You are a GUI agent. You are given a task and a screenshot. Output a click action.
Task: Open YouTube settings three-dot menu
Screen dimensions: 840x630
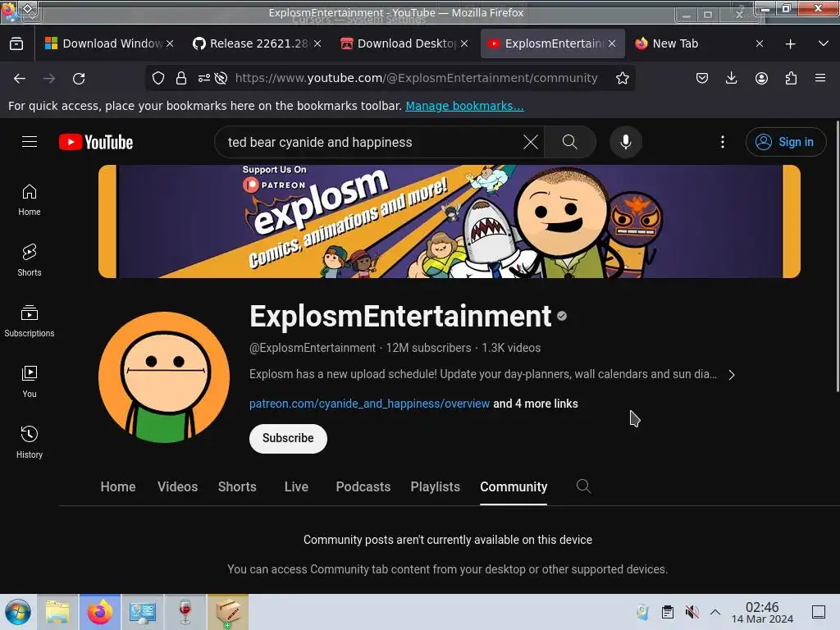click(723, 142)
